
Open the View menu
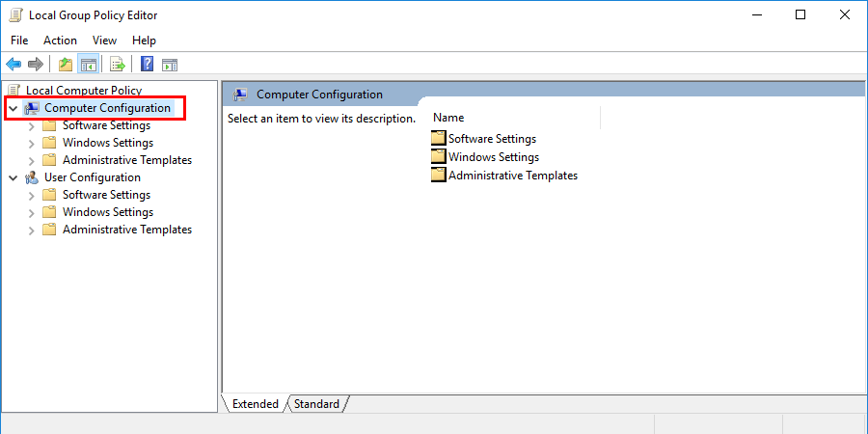pyautogui.click(x=104, y=41)
